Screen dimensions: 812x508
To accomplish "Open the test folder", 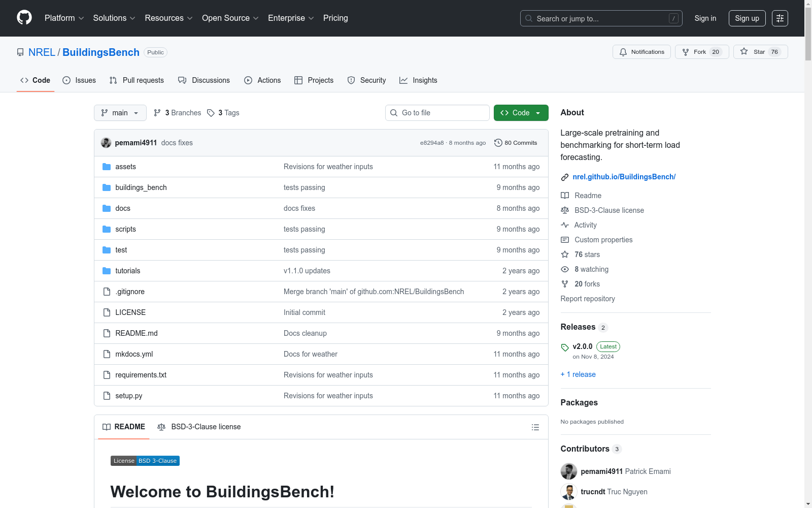I will tap(121, 250).
